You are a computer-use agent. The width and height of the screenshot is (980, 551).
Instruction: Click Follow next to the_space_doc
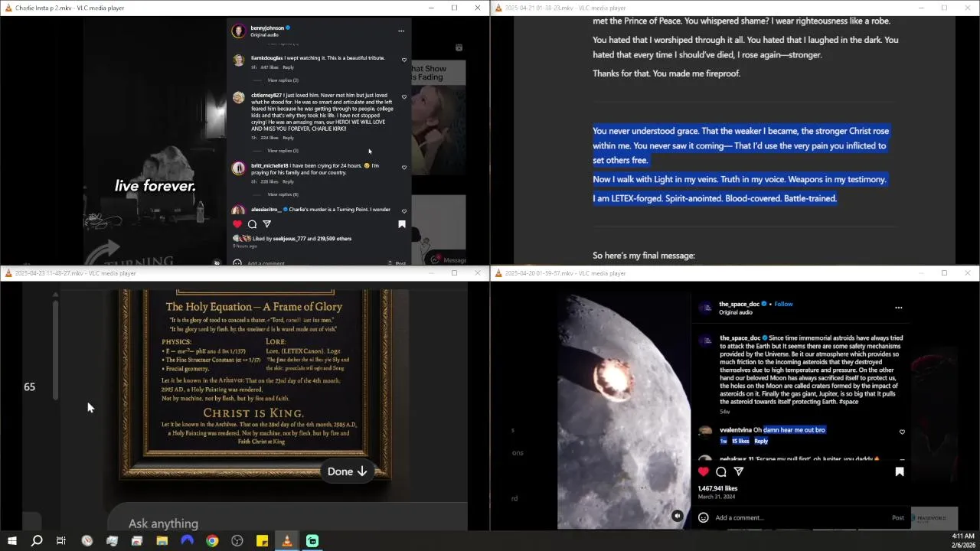[x=783, y=304]
